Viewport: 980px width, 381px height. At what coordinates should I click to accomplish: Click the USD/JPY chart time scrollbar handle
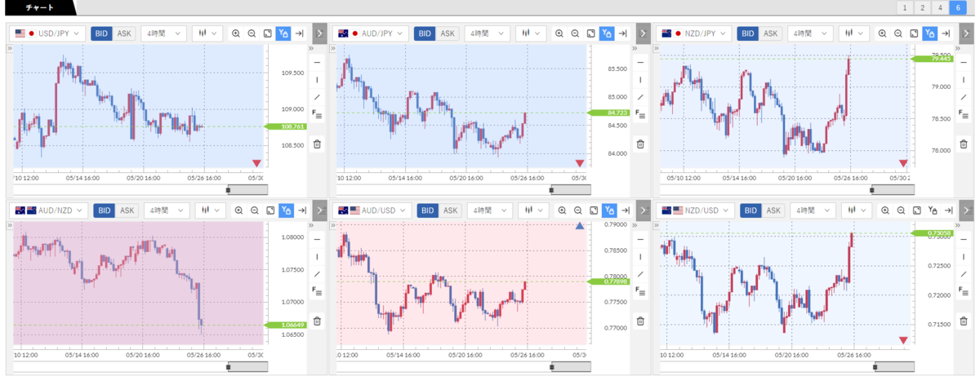click(x=228, y=190)
